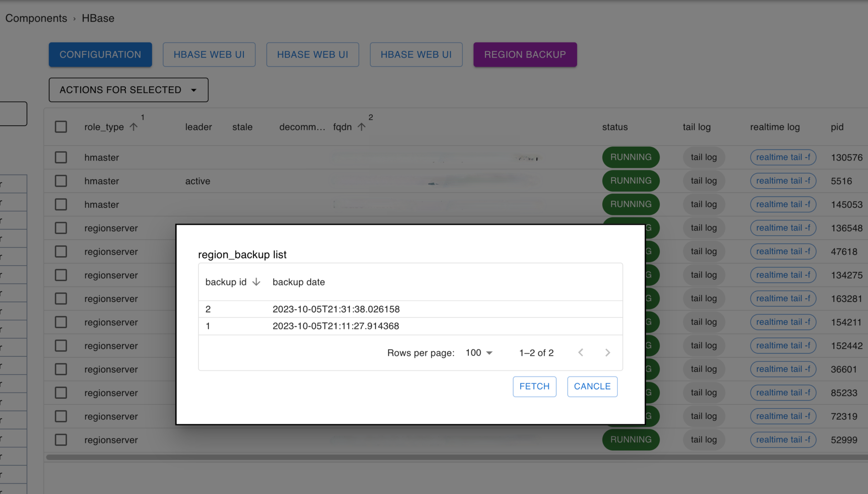Open the Actions For Selected dropdown
The height and width of the screenshot is (494, 868).
pos(129,90)
